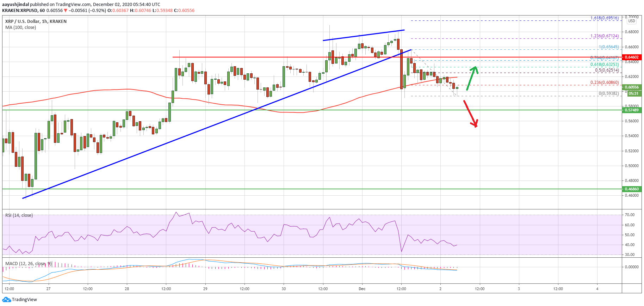Click the RSI (14, close) indicator label
Image resolution: width=644 pixels, height=306 pixels.
point(19,215)
